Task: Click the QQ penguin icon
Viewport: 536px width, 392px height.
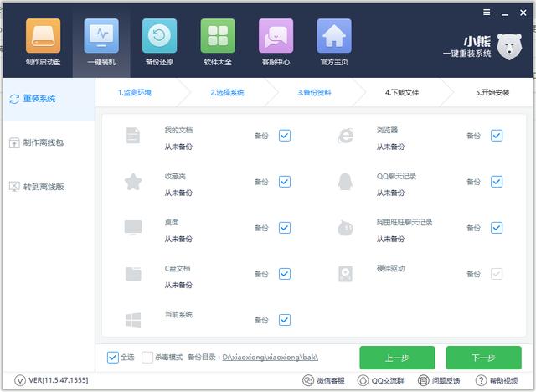Action: pos(345,182)
